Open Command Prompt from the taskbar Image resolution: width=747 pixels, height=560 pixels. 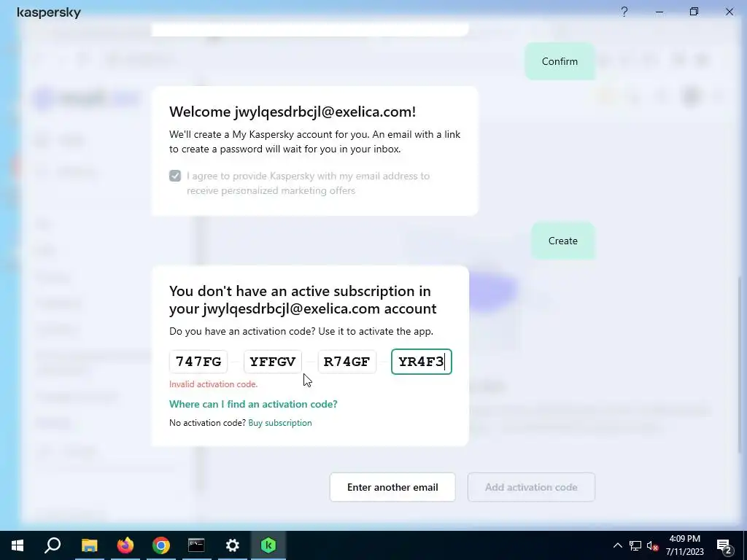coord(196,545)
